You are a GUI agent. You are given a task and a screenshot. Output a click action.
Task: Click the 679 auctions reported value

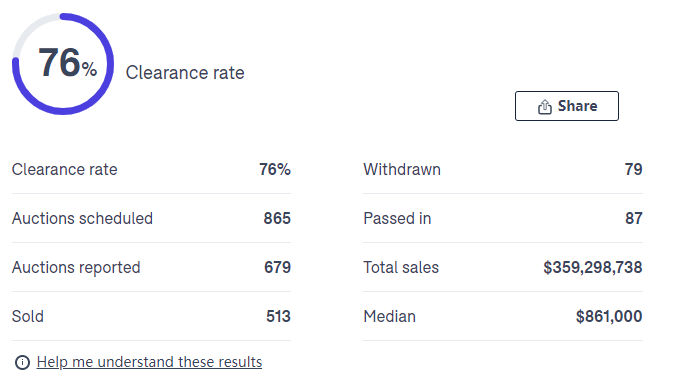click(277, 267)
